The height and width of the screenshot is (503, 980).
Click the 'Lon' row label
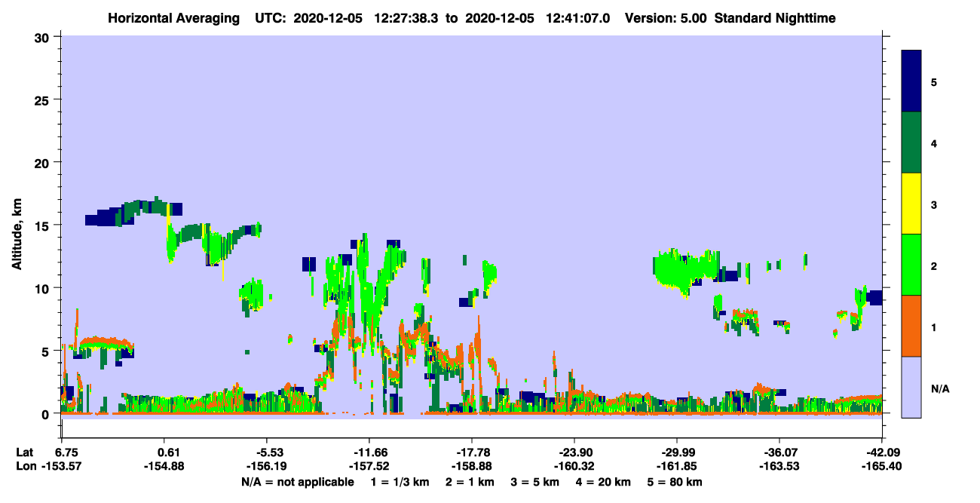click(x=25, y=467)
